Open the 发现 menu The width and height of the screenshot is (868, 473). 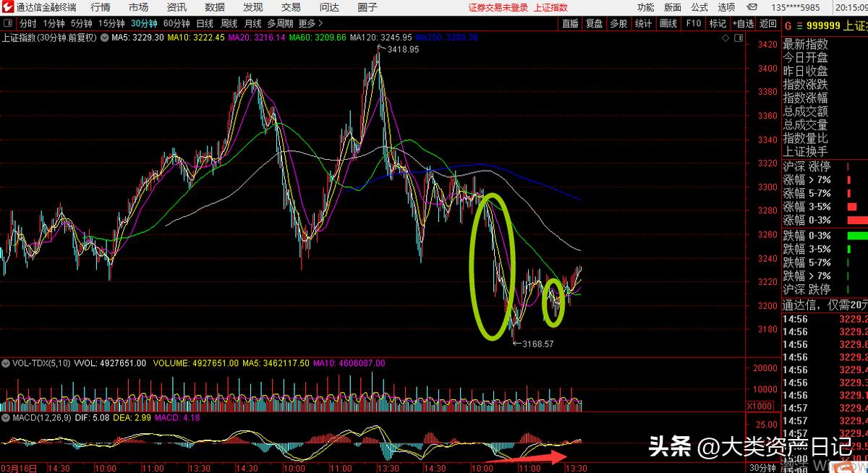(x=253, y=7)
